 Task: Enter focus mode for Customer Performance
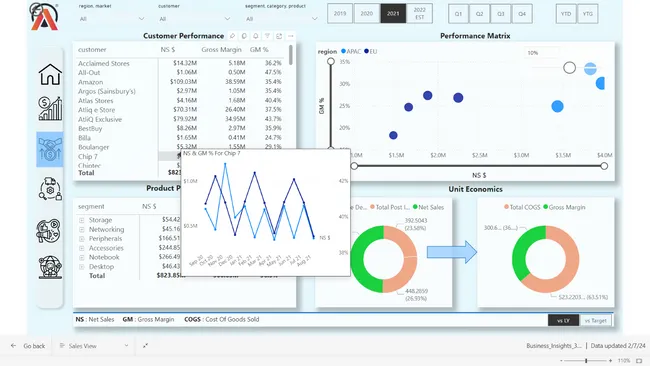click(x=279, y=36)
